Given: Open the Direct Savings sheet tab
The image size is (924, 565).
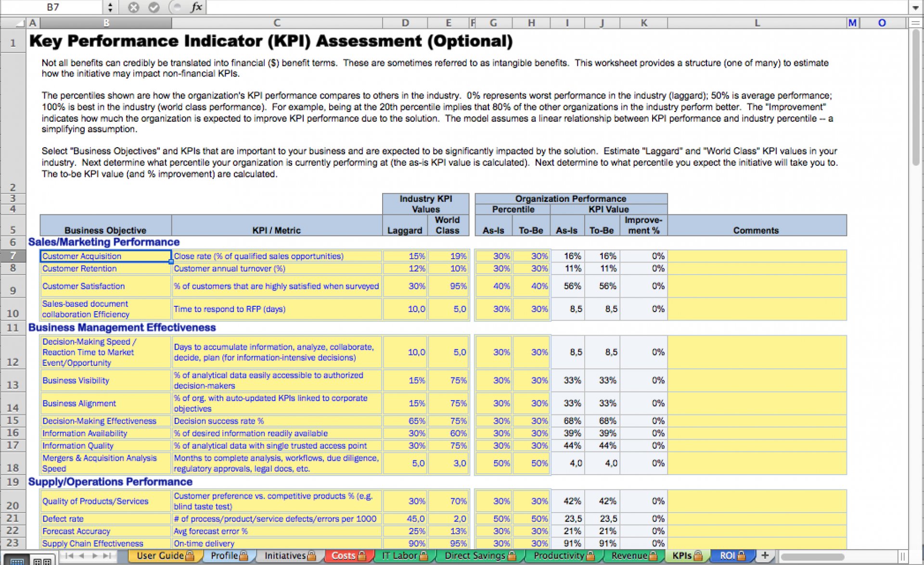Looking at the screenshot, I should tap(480, 556).
